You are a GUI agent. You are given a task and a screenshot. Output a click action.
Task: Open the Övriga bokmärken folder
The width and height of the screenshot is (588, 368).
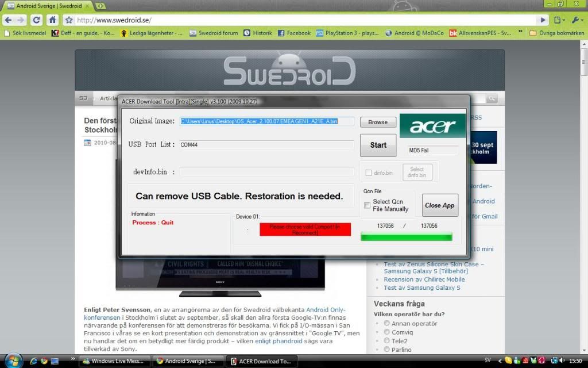(x=556, y=33)
